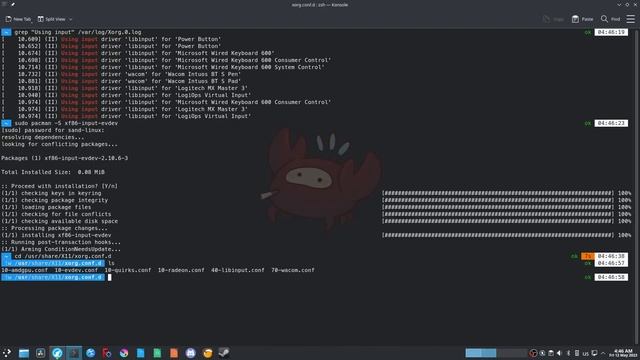The width and height of the screenshot is (640, 360).
Task: Click the US keyboard layout indicator
Action: pos(586,353)
